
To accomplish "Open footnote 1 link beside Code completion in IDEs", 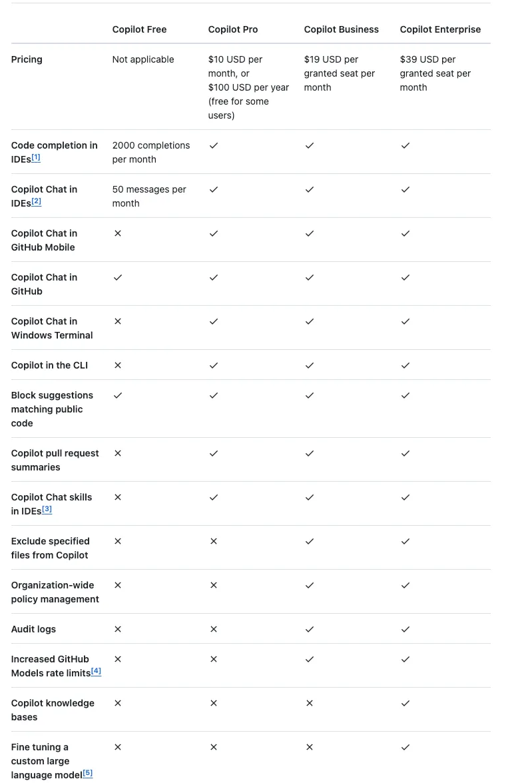I will pyautogui.click(x=36, y=158).
